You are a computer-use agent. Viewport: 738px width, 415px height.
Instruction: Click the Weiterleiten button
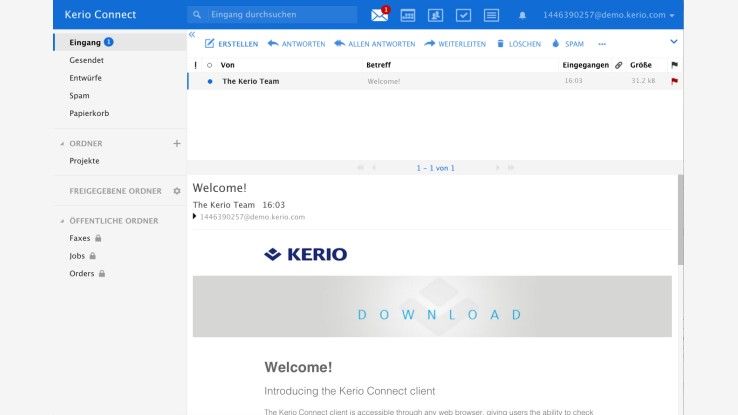click(456, 44)
